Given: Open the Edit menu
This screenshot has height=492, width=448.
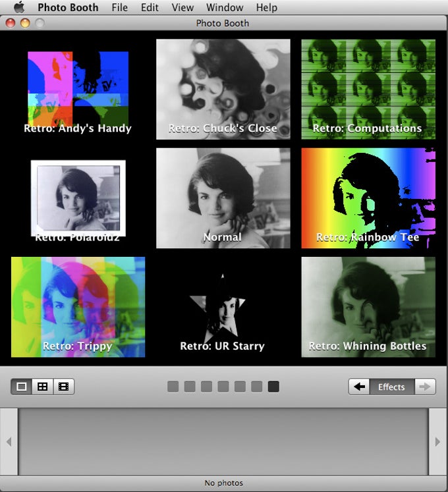Looking at the screenshot, I should pos(150,7).
